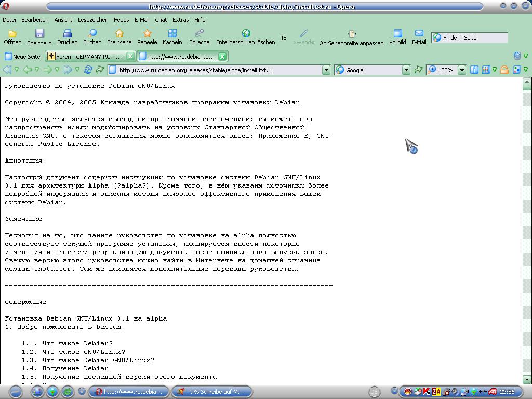Click the go arrow beside Google search
Screen dimensions: 532x399
(419, 70)
